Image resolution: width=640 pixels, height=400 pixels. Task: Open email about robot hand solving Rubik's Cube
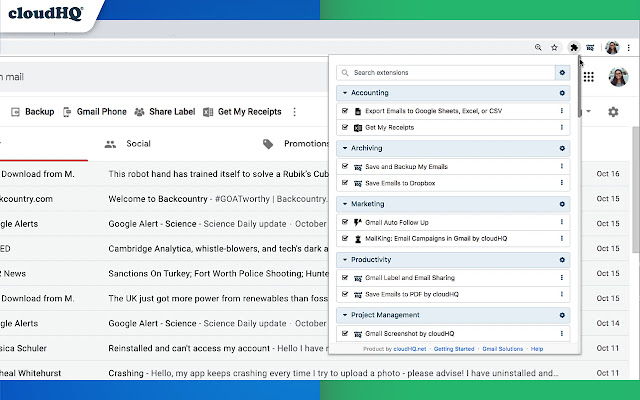218,174
